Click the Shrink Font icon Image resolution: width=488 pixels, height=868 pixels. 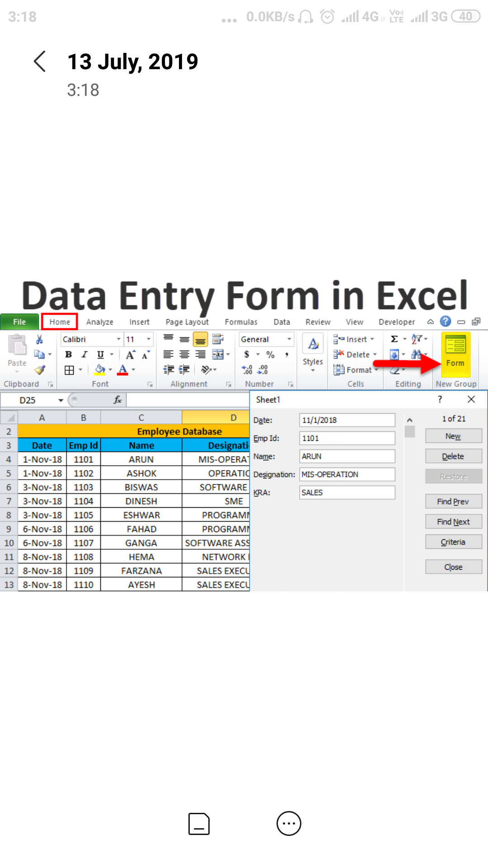145,355
